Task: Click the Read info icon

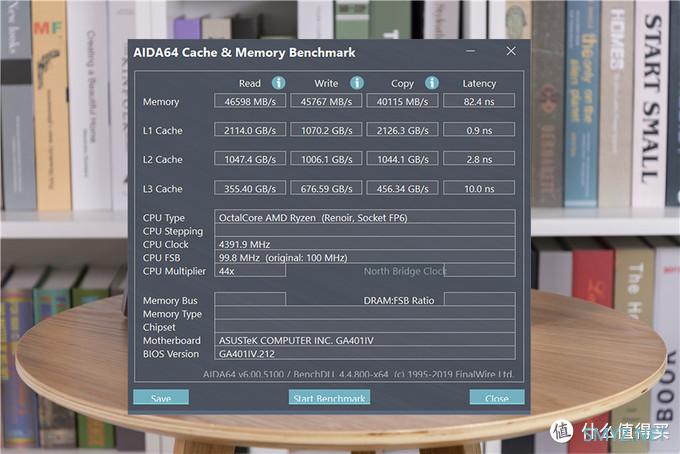Action: [x=278, y=83]
